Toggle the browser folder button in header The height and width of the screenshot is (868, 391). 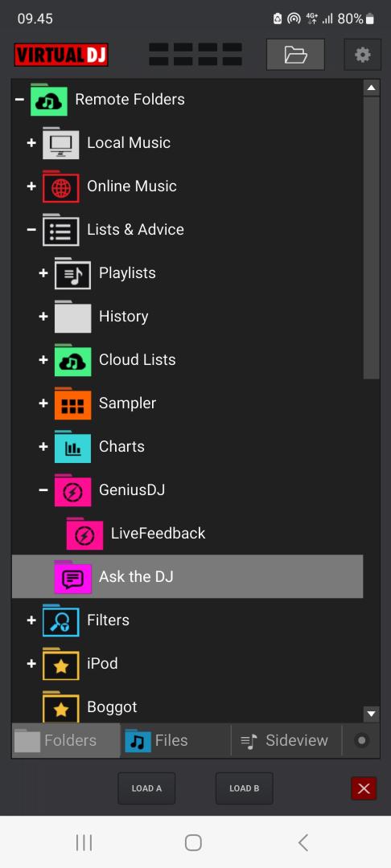[x=296, y=55]
